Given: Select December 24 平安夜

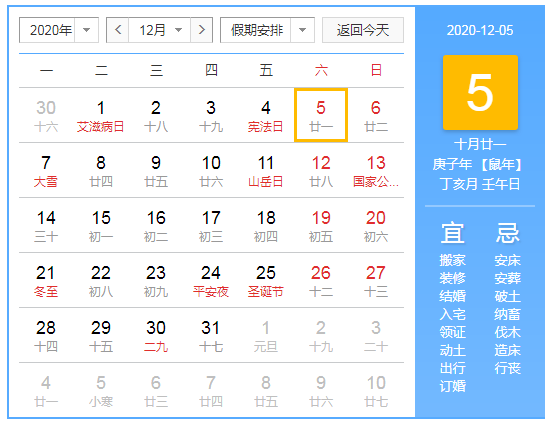Looking at the screenshot, I should point(211,280).
